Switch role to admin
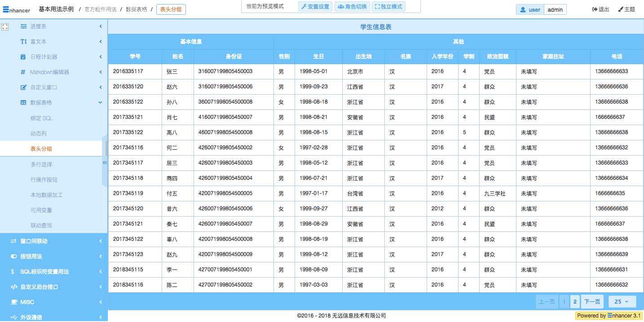Viewport: 644px width, 322px height. coord(555,9)
